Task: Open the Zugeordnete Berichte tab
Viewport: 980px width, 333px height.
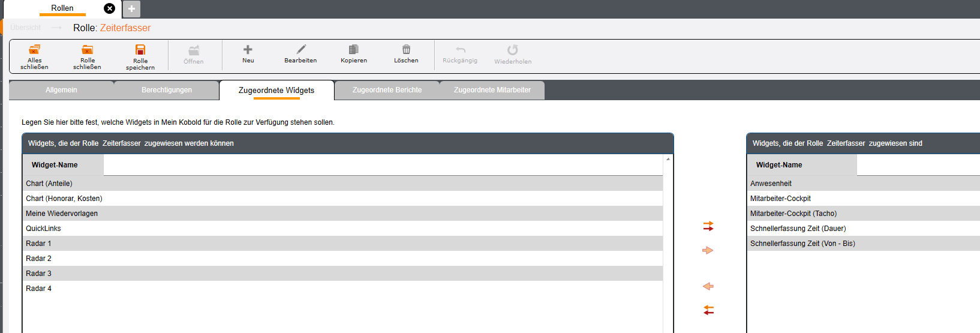Action: pos(387,90)
